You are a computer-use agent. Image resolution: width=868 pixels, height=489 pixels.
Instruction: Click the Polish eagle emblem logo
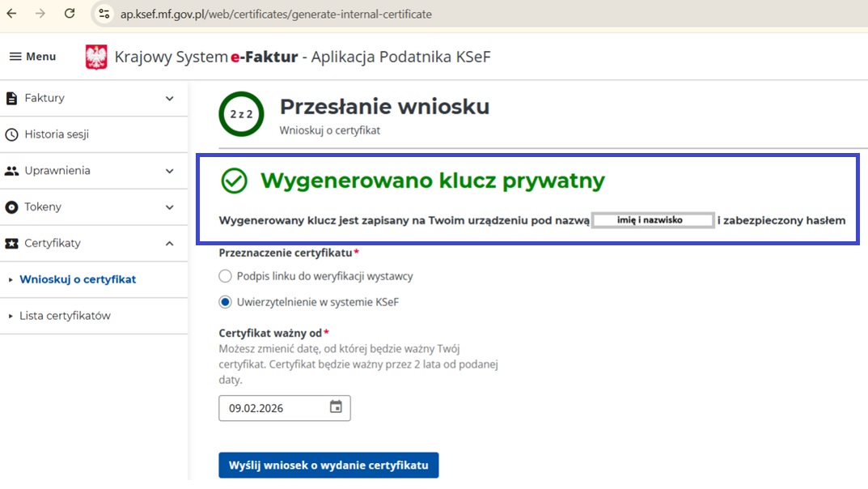(96, 57)
